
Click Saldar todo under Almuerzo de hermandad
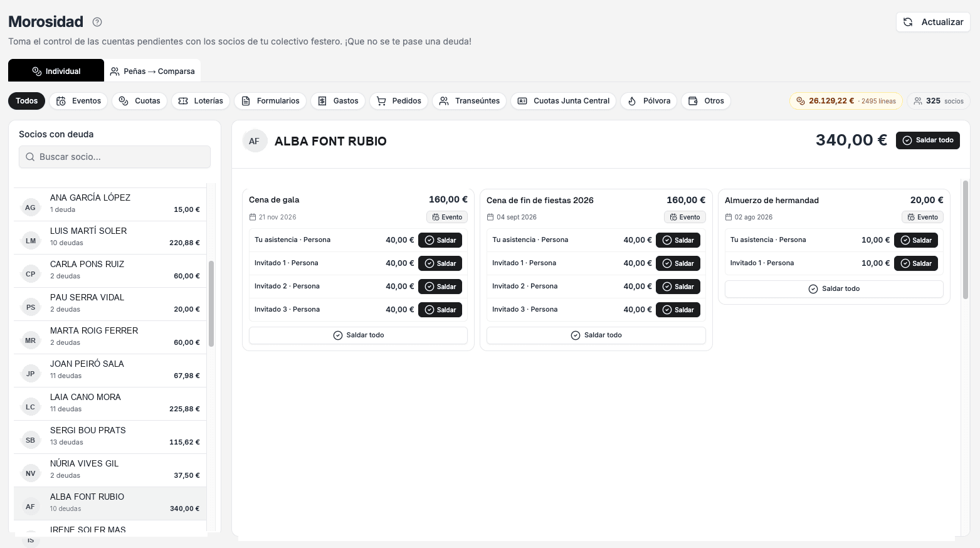coord(834,289)
